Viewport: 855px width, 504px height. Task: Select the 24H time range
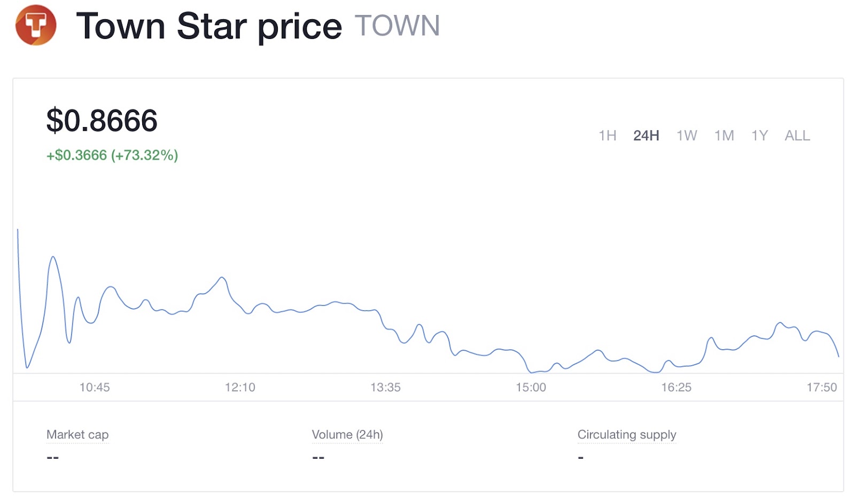coord(646,136)
